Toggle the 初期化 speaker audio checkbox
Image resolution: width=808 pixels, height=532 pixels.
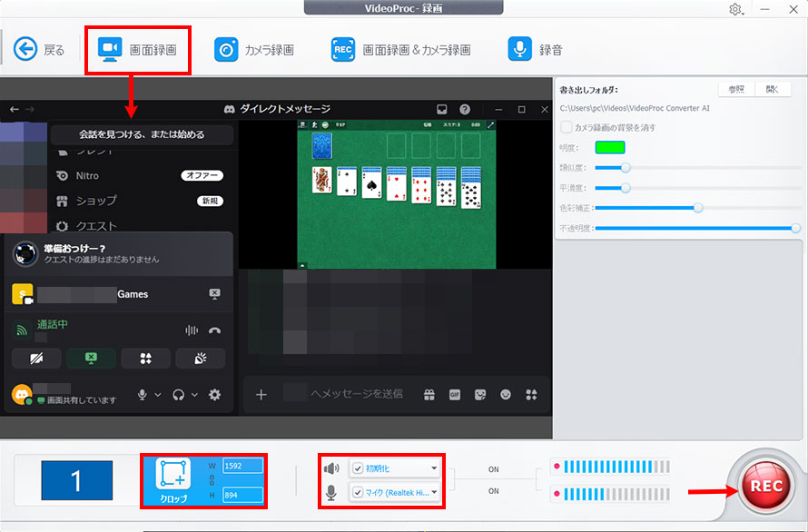tap(358, 468)
